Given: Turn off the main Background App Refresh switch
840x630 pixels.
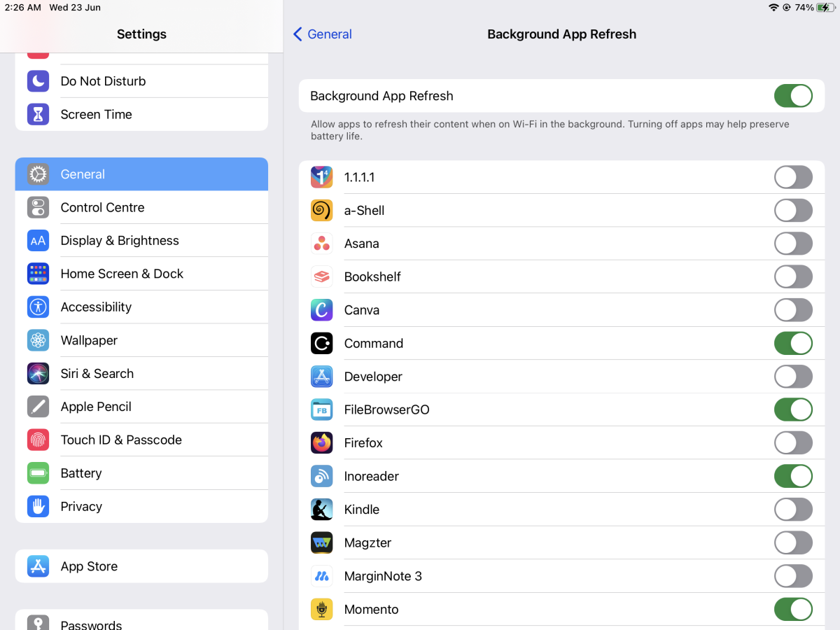Looking at the screenshot, I should coord(793,96).
